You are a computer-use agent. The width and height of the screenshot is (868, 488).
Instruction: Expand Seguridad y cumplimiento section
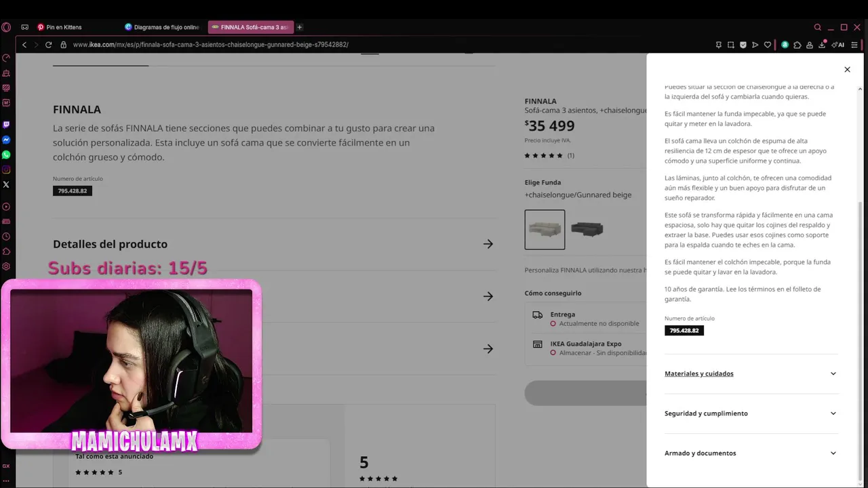tap(751, 413)
